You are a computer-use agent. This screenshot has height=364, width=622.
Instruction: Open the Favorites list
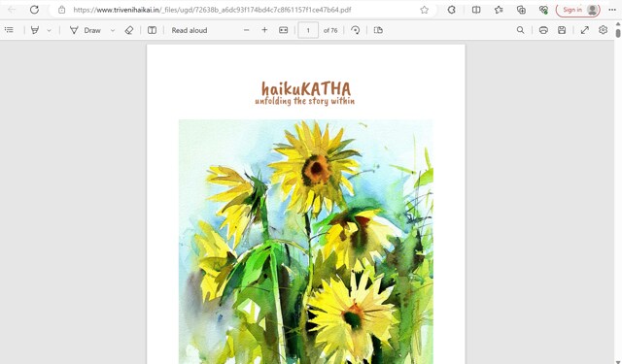coord(499,10)
